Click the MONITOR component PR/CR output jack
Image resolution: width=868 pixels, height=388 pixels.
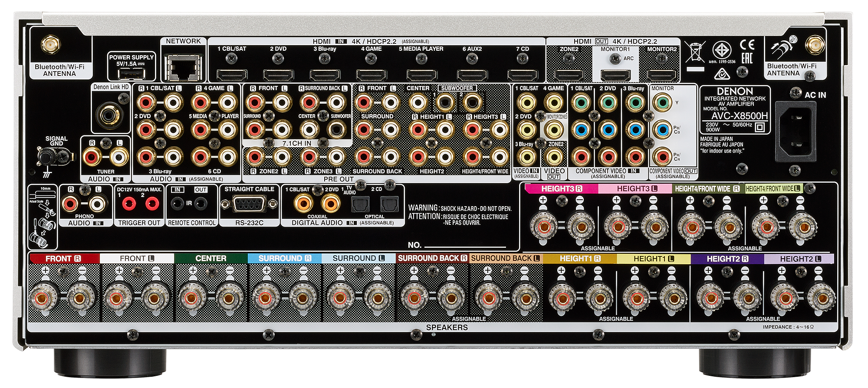662,156
